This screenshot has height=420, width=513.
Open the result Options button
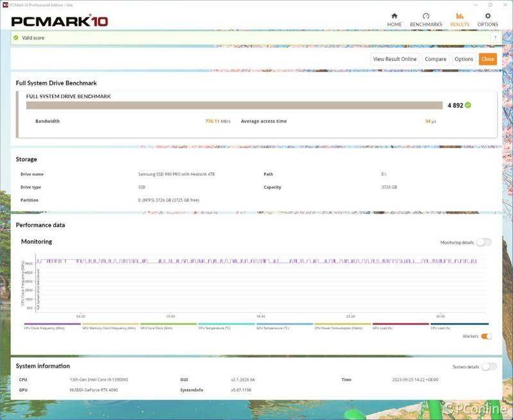(464, 59)
